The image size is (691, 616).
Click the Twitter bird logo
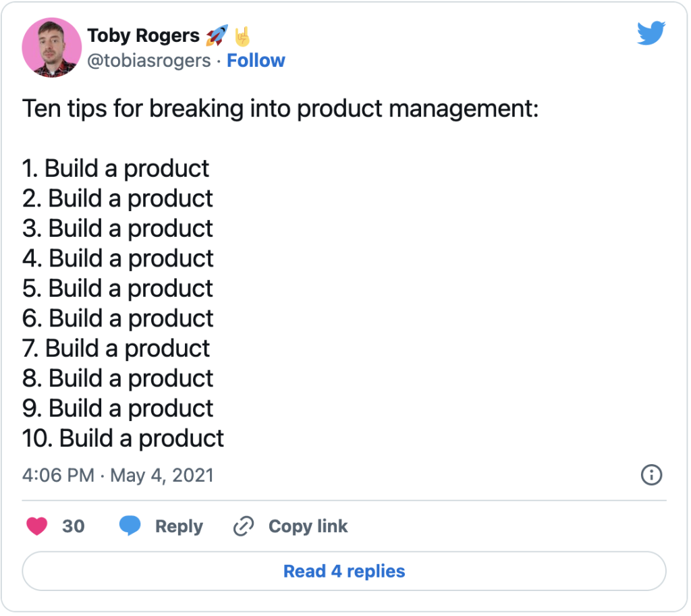click(x=651, y=33)
